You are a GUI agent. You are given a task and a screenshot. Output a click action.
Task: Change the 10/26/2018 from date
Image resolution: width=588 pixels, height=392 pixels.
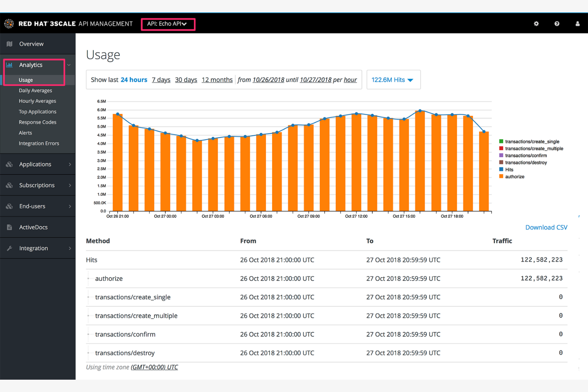[268, 80]
